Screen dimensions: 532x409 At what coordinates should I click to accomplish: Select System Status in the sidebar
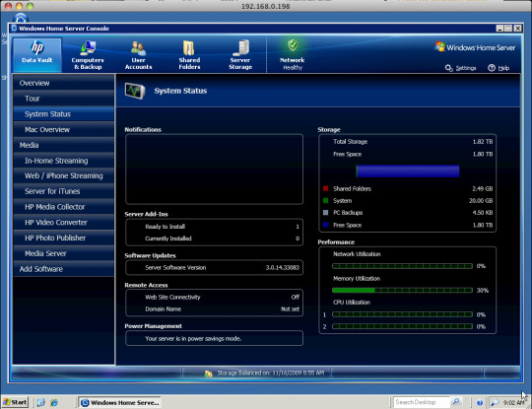[x=64, y=114]
